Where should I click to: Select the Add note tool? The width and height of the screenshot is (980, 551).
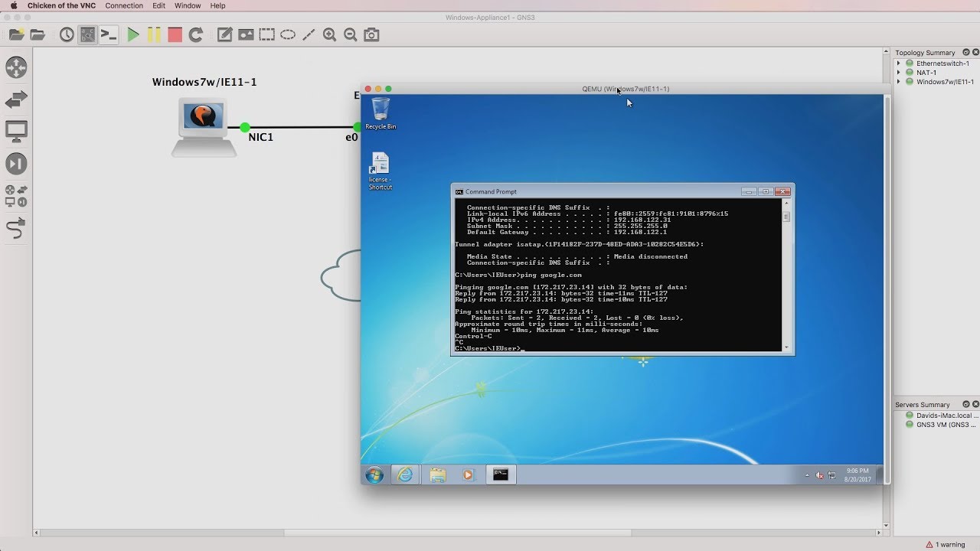pyautogui.click(x=224, y=34)
